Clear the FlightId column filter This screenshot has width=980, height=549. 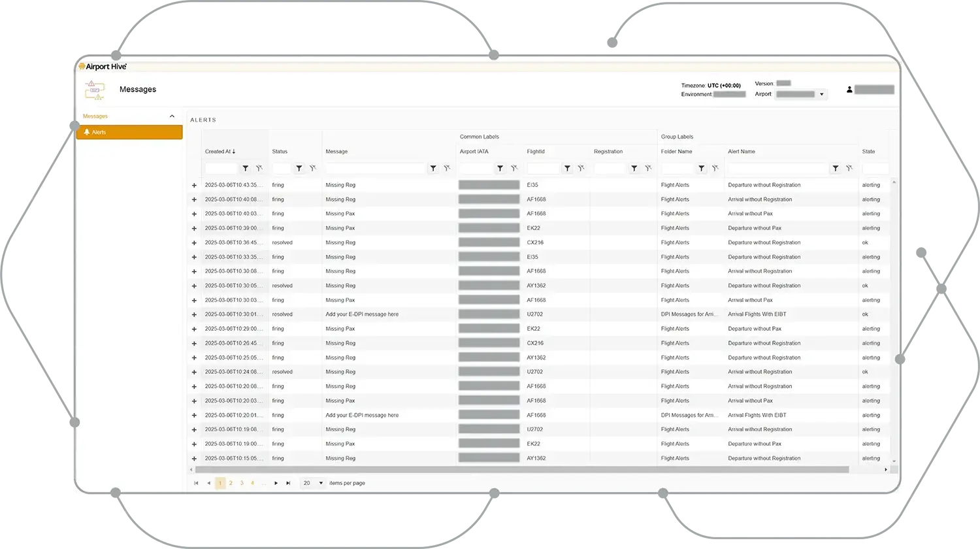581,169
